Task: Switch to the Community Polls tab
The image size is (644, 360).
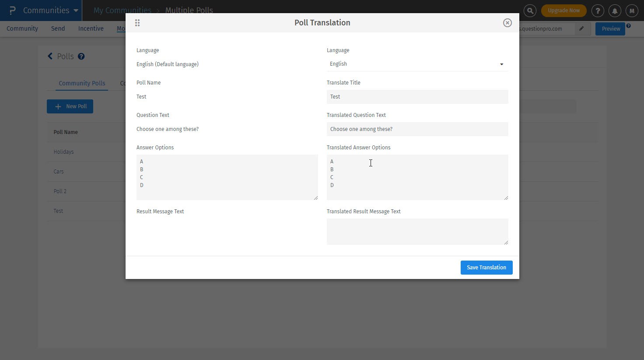Action: tap(82, 83)
